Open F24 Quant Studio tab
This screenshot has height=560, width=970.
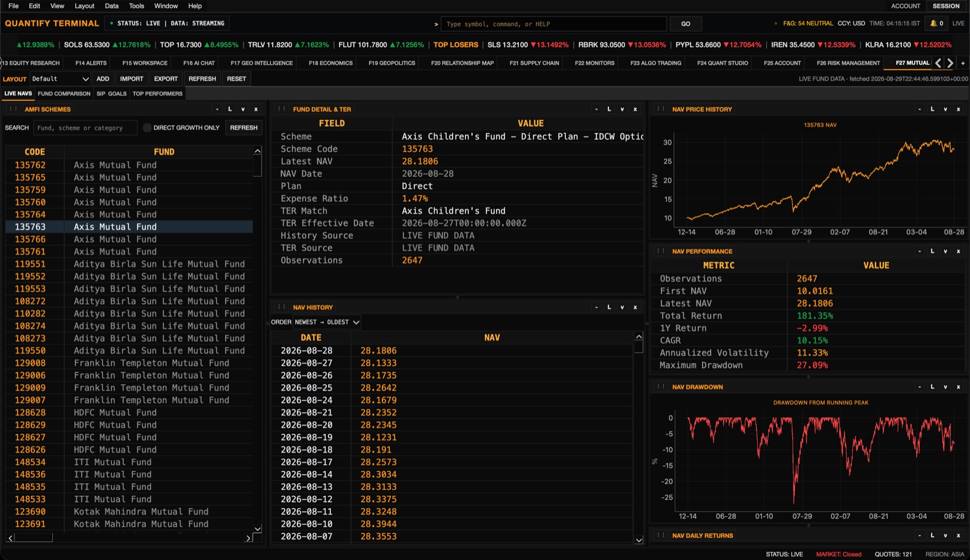point(723,63)
